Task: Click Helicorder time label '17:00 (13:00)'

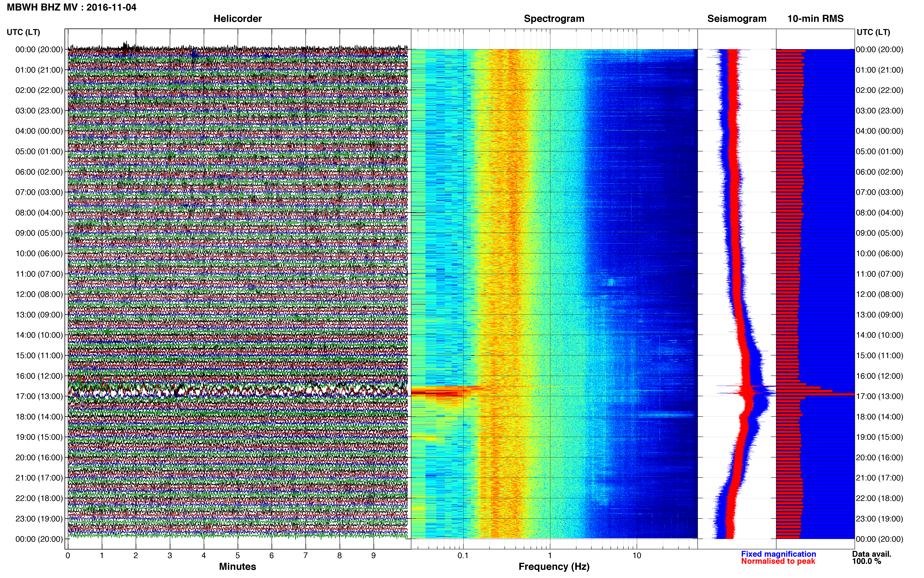Action: [39, 396]
